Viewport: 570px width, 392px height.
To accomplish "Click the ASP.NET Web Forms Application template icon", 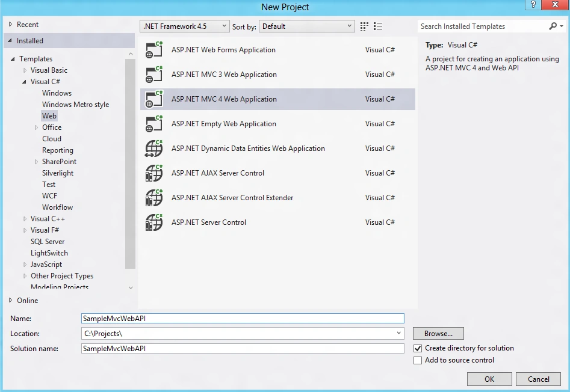I will click(x=153, y=50).
